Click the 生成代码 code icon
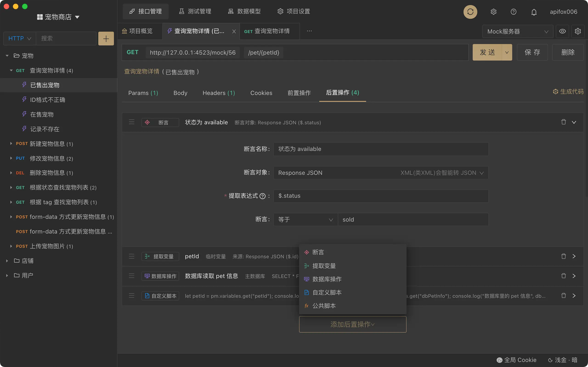This screenshot has width=588, height=367. (556, 92)
